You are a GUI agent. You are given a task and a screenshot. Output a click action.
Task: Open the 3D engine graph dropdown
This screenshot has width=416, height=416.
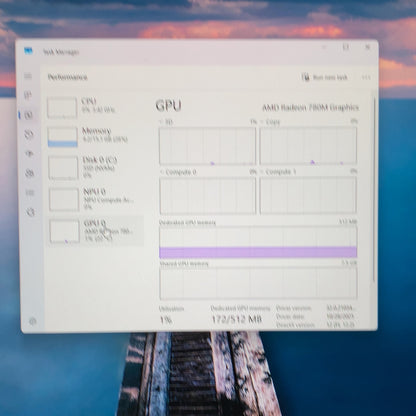coord(166,122)
